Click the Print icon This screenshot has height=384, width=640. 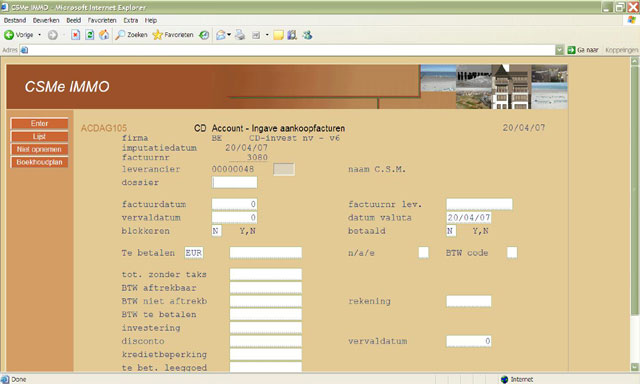click(240, 35)
